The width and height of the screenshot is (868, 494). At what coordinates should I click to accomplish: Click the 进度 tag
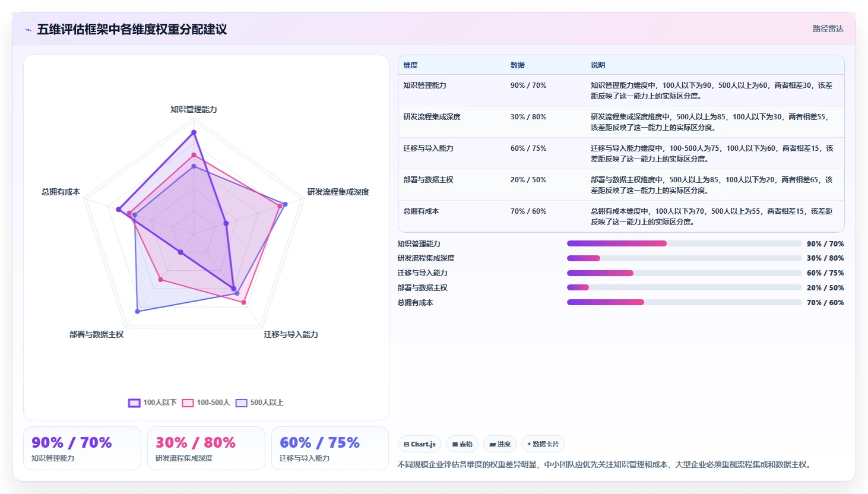click(500, 444)
